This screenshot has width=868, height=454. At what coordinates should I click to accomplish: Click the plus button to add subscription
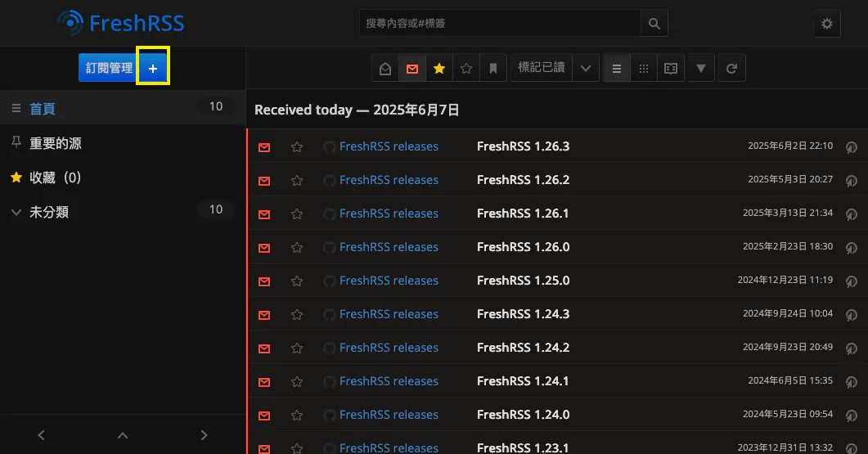[x=153, y=68]
